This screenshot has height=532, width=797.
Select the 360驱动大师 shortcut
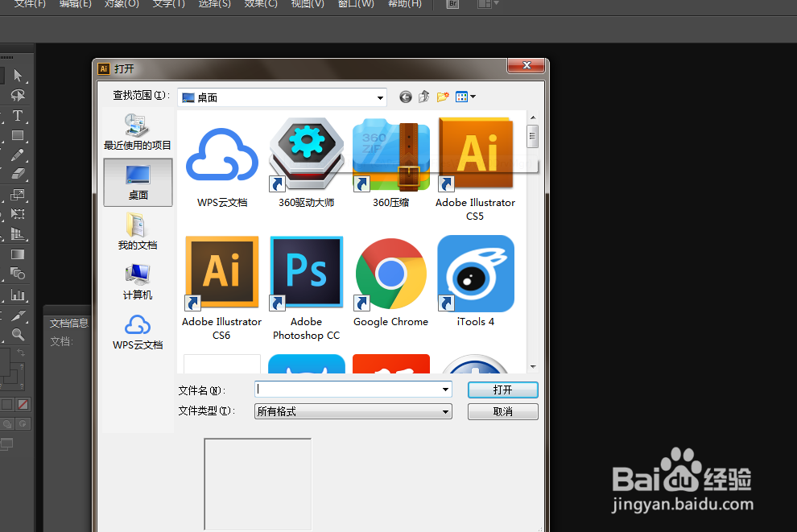pos(307,163)
